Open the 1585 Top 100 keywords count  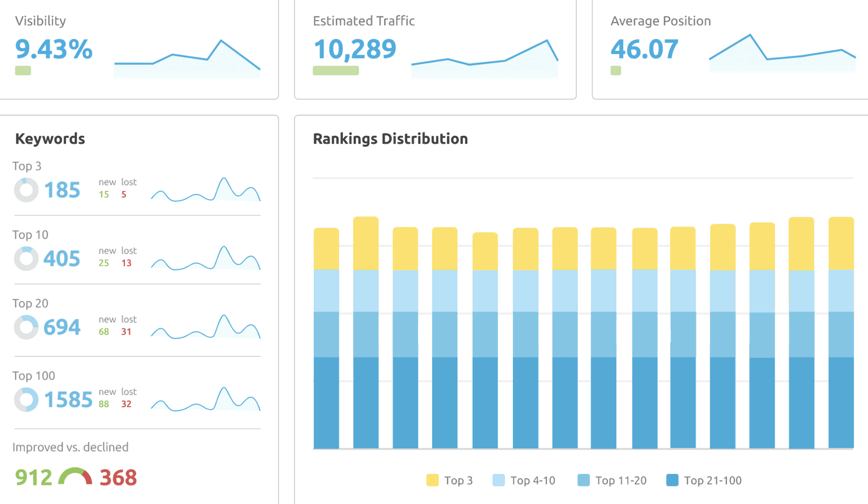pyautogui.click(x=68, y=400)
